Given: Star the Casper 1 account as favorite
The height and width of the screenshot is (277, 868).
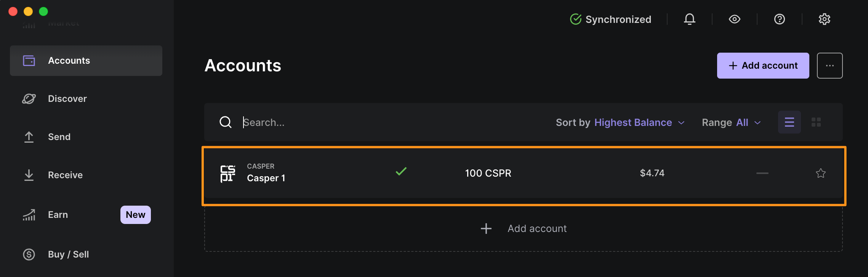Looking at the screenshot, I should [820, 173].
